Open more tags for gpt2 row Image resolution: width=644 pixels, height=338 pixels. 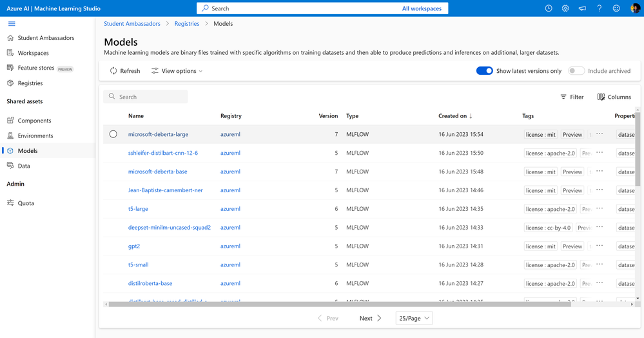point(600,246)
